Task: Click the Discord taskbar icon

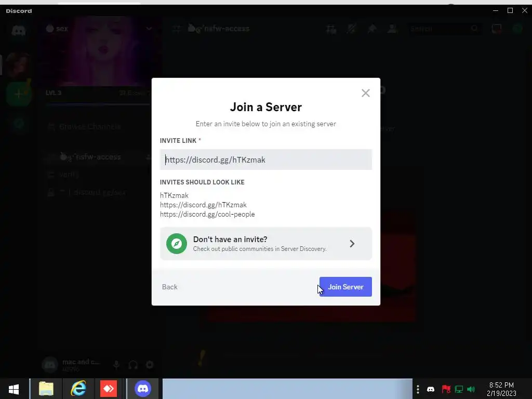Action: pos(143,389)
